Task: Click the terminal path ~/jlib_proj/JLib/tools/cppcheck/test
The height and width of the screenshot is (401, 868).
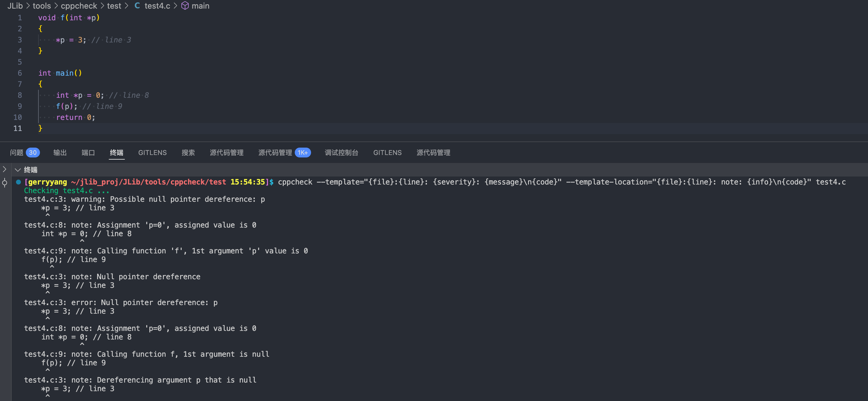Action: click(x=148, y=182)
